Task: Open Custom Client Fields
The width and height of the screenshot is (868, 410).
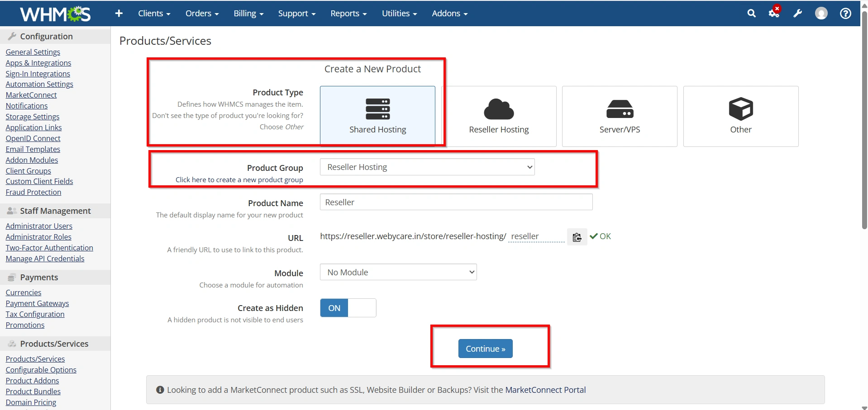Action: 39,181
